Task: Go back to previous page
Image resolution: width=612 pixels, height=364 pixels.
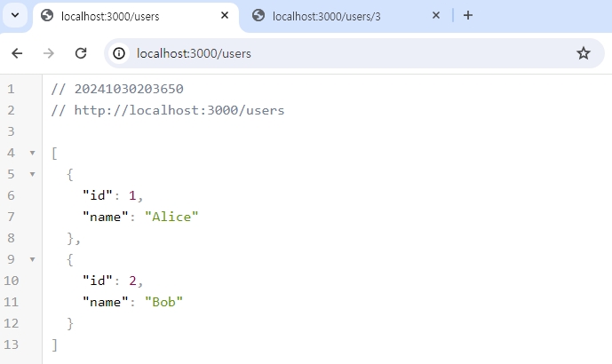Action: 17,53
